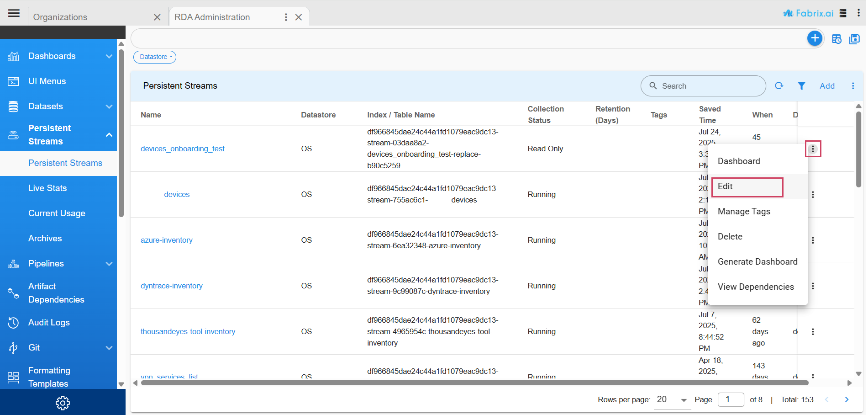This screenshot has height=415, width=868.
Task: Open the azure-inventory stream link
Action: click(x=167, y=240)
